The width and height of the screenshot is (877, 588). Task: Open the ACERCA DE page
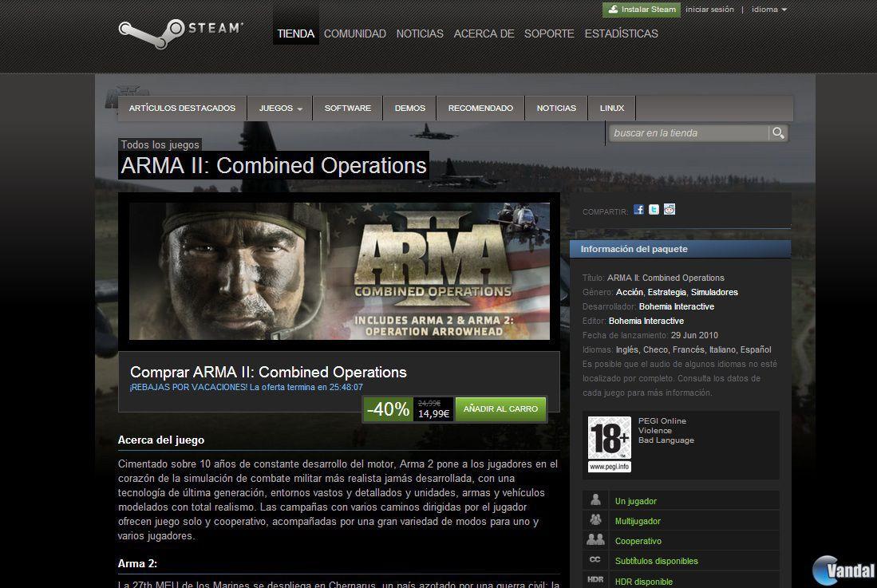tap(484, 34)
